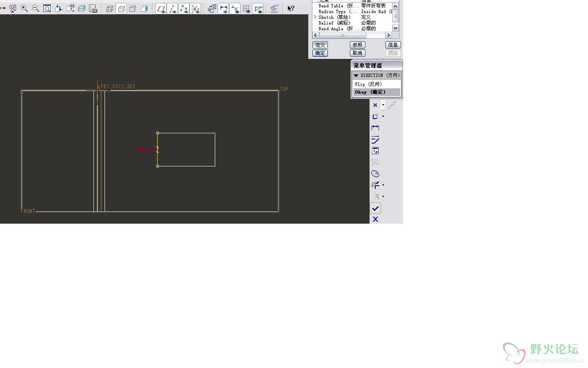Screen dimensions: 588x368
Task: Toggle datum axes display
Action: tap(173, 9)
